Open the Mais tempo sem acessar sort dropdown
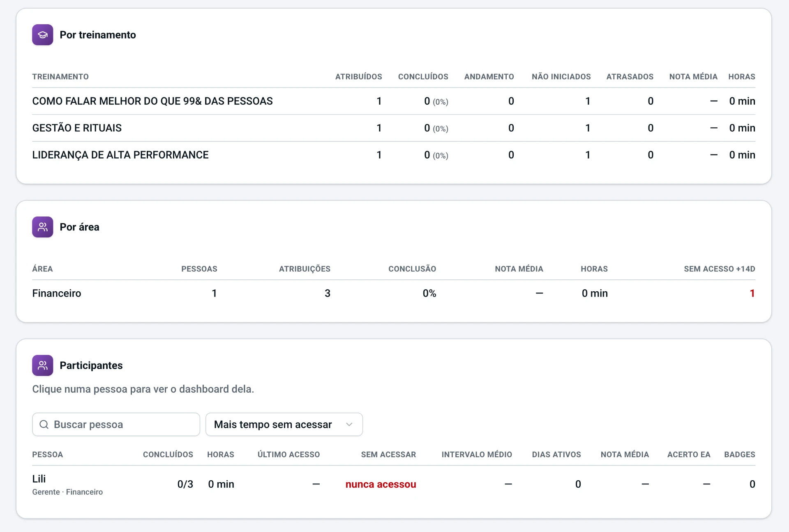Image resolution: width=789 pixels, height=532 pixels. tap(284, 424)
